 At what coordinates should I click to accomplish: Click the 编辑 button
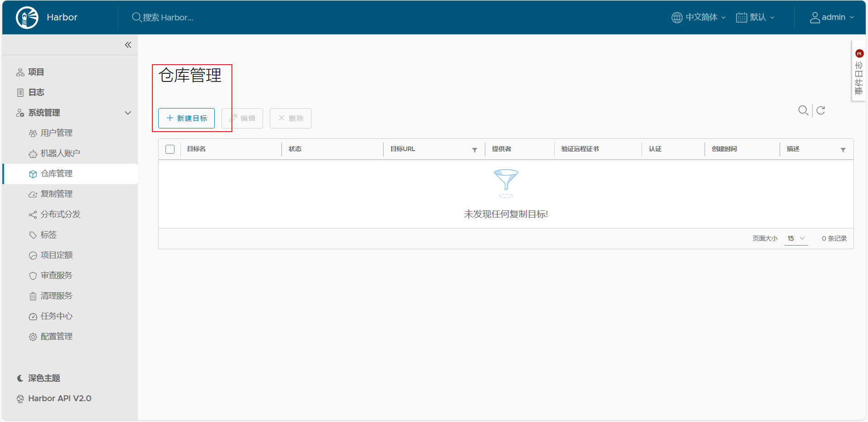coord(242,118)
